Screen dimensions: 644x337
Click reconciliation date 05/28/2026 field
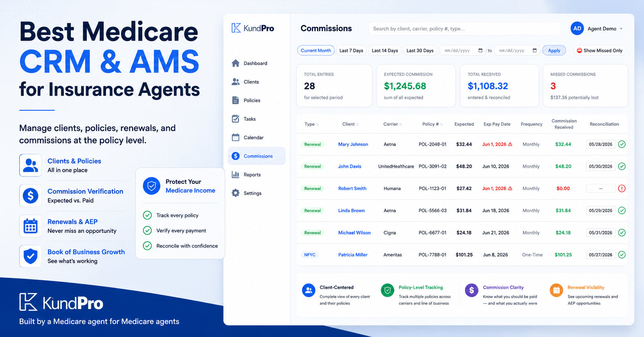pyautogui.click(x=601, y=144)
